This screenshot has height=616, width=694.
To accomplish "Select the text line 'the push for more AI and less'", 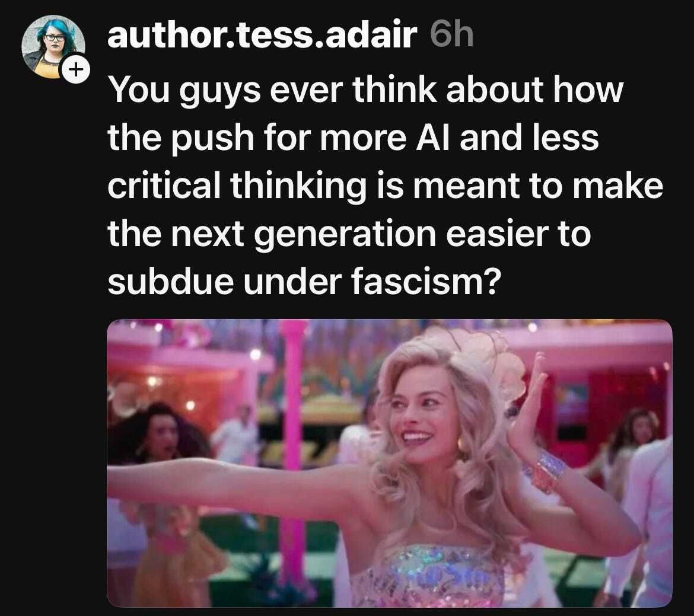I will tap(353, 138).
